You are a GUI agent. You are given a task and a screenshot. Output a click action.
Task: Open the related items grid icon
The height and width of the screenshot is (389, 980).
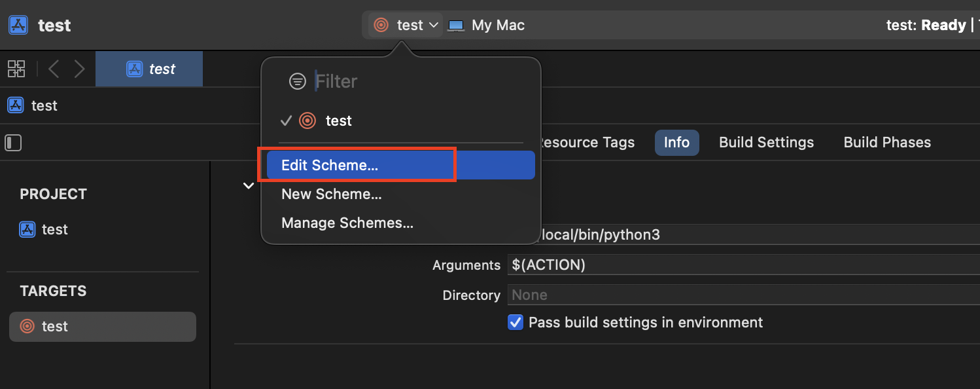16,69
